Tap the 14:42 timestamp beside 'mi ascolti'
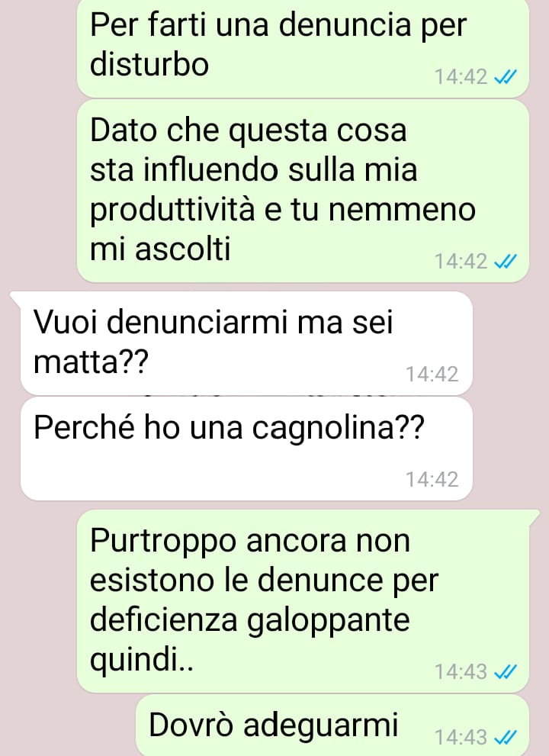 pos(461,262)
